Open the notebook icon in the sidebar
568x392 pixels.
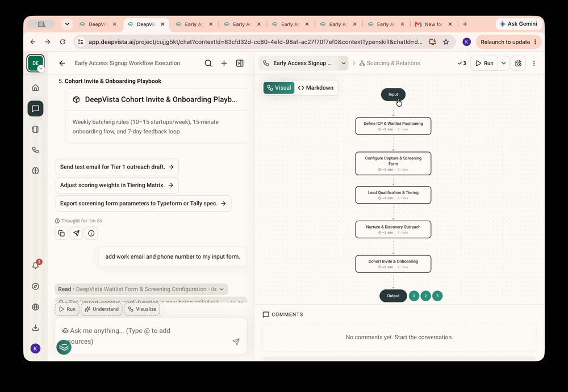pos(35,129)
